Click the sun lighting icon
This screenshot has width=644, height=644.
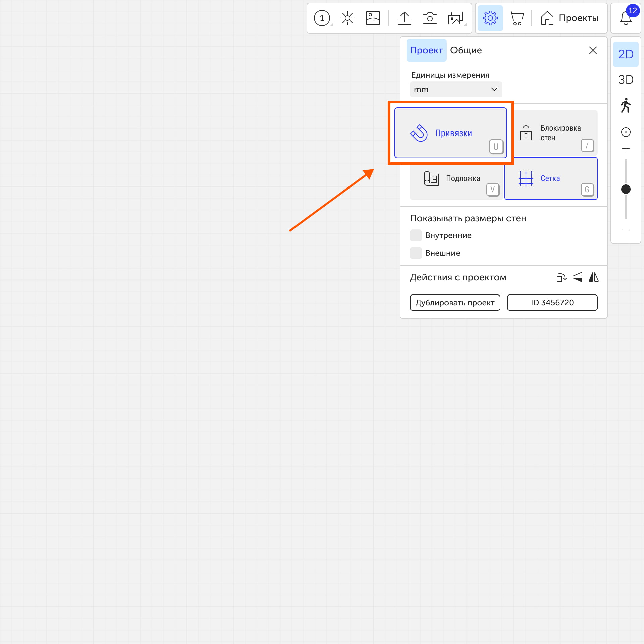(x=347, y=18)
